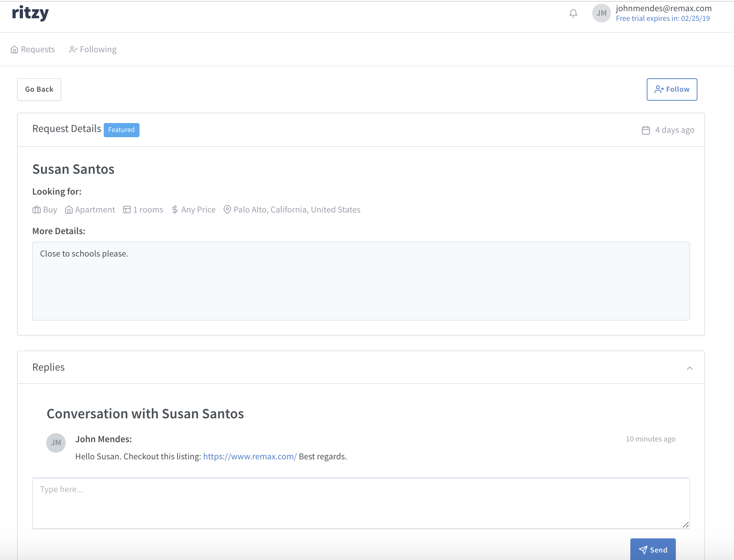Collapse the Replies section chevron
734x560 pixels.
(x=690, y=368)
